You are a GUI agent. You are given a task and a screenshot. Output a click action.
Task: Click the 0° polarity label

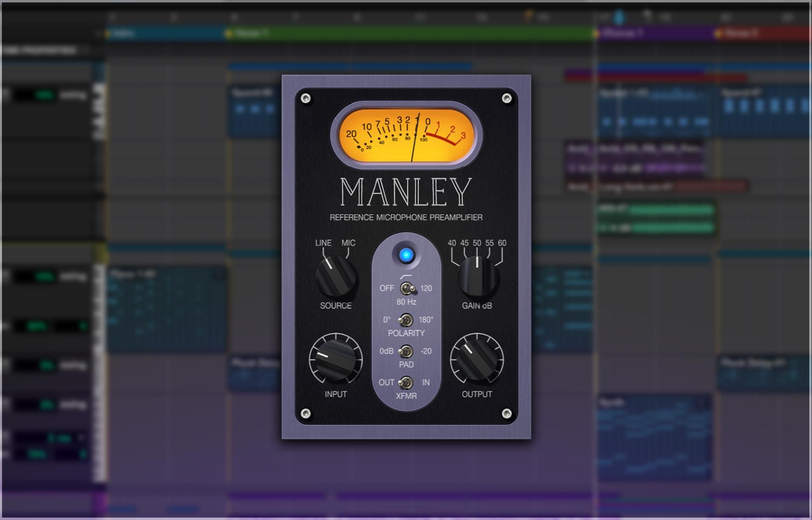point(387,320)
